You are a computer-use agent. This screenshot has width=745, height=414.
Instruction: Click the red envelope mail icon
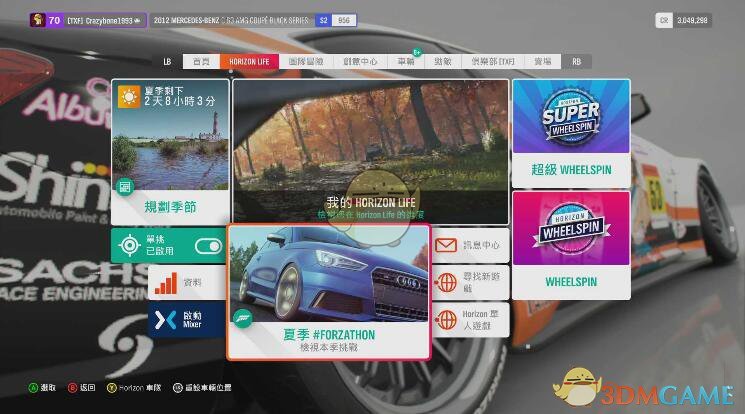click(x=446, y=245)
